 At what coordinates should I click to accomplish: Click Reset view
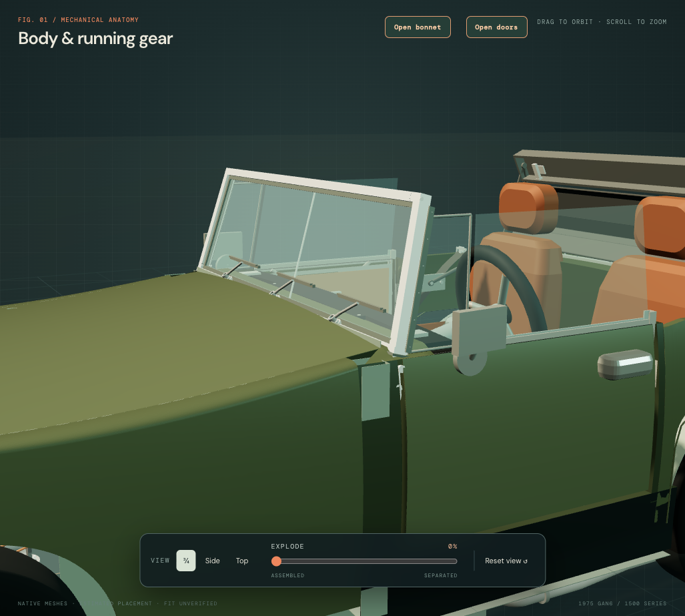506,561
